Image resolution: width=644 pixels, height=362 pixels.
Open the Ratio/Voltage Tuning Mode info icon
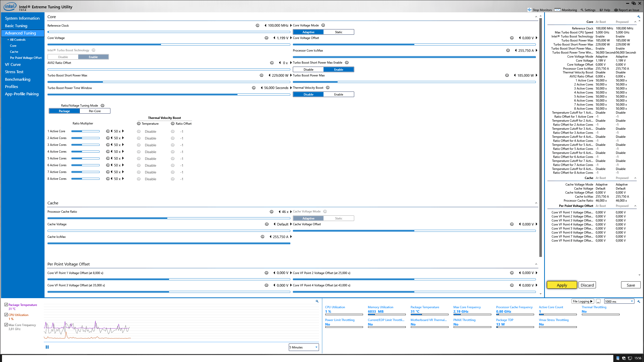pyautogui.click(x=102, y=106)
